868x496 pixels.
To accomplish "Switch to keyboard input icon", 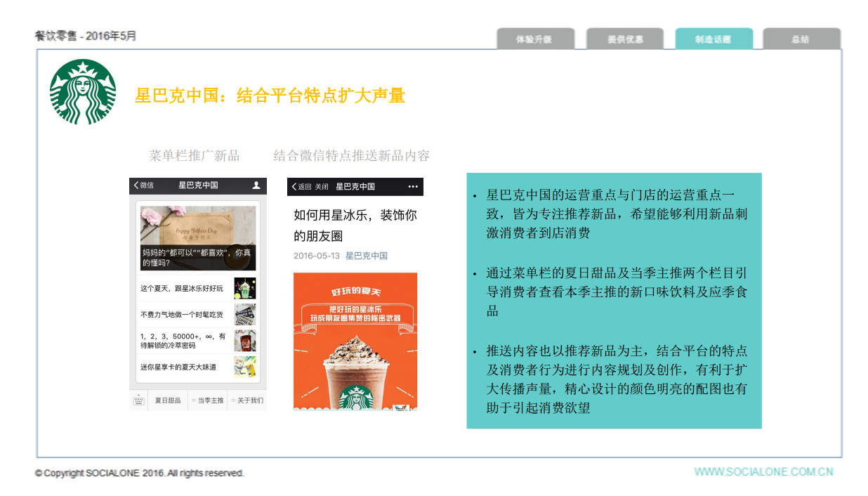I will [x=138, y=400].
